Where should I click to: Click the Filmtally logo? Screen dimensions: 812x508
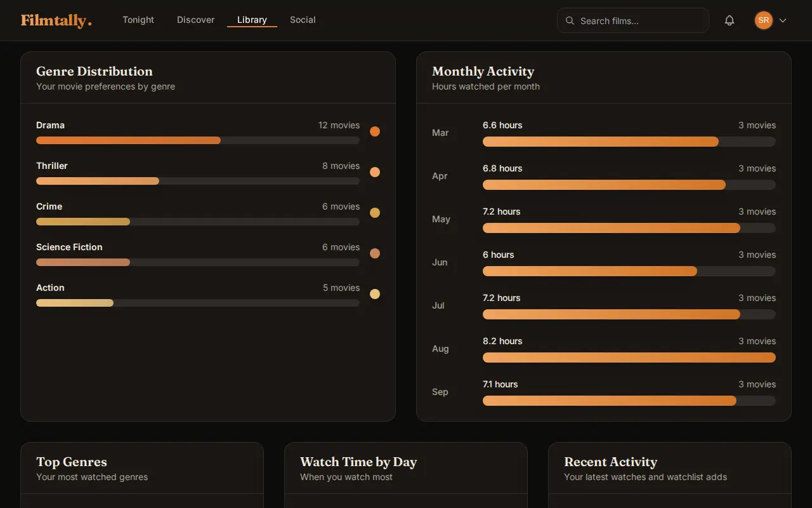[x=56, y=20]
